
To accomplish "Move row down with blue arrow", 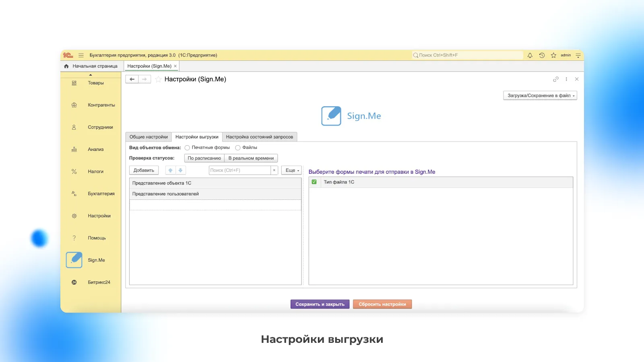I will click(x=180, y=171).
